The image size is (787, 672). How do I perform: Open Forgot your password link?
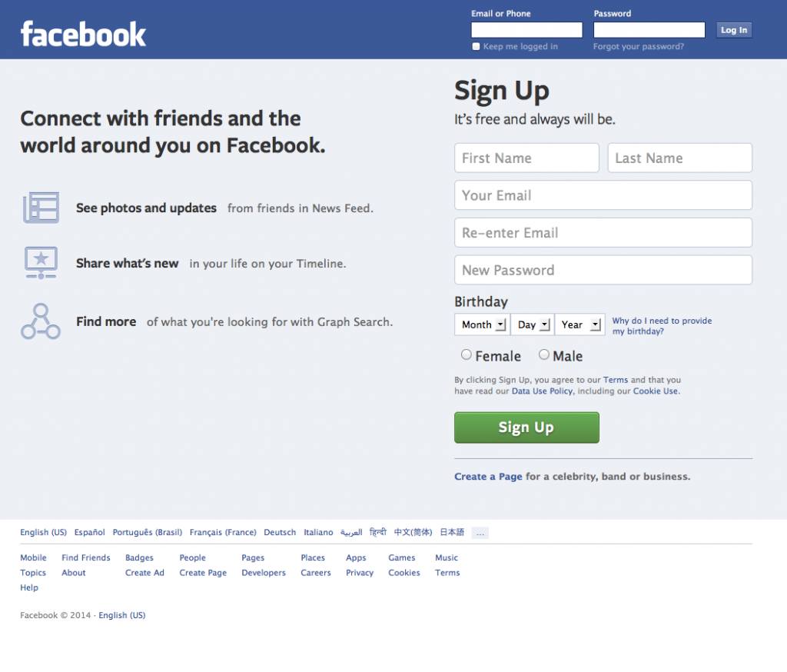pos(639,47)
